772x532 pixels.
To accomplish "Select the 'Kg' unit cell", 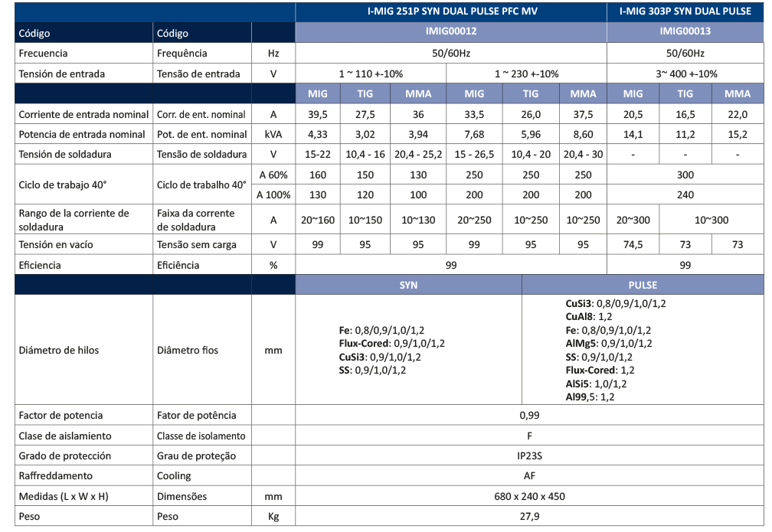I will 273,516.
